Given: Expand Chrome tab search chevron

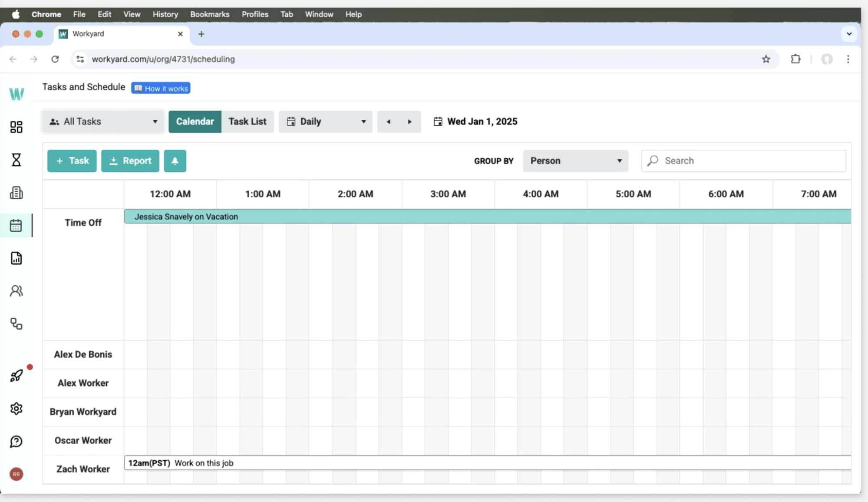Looking at the screenshot, I should [x=849, y=34].
